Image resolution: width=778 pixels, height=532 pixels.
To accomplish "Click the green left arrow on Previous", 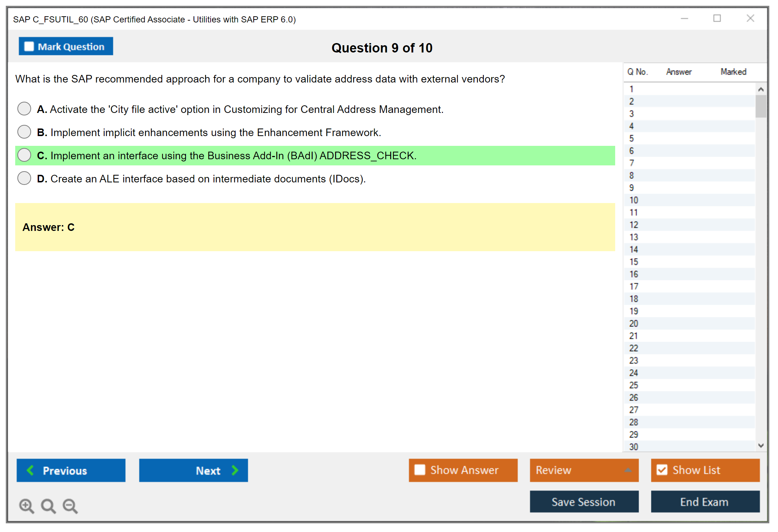I will pyautogui.click(x=30, y=470).
